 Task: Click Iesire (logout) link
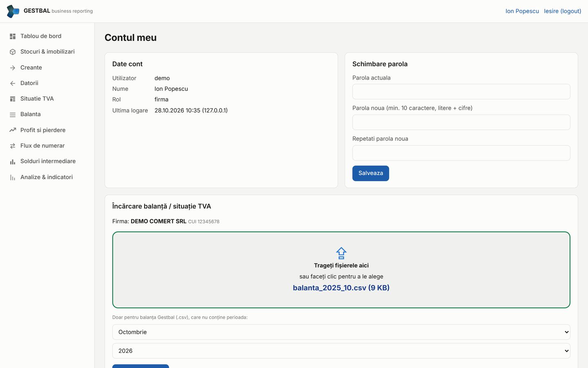(x=563, y=11)
